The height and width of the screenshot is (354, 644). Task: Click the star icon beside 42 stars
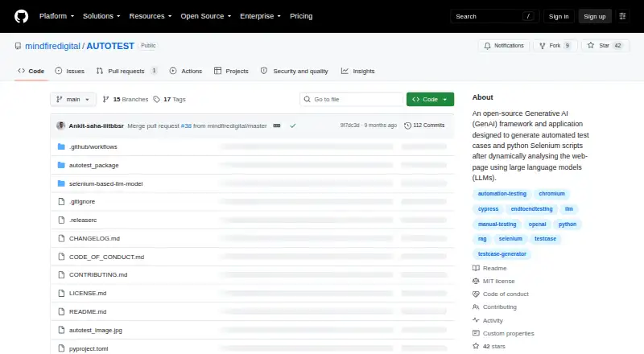[x=476, y=346]
